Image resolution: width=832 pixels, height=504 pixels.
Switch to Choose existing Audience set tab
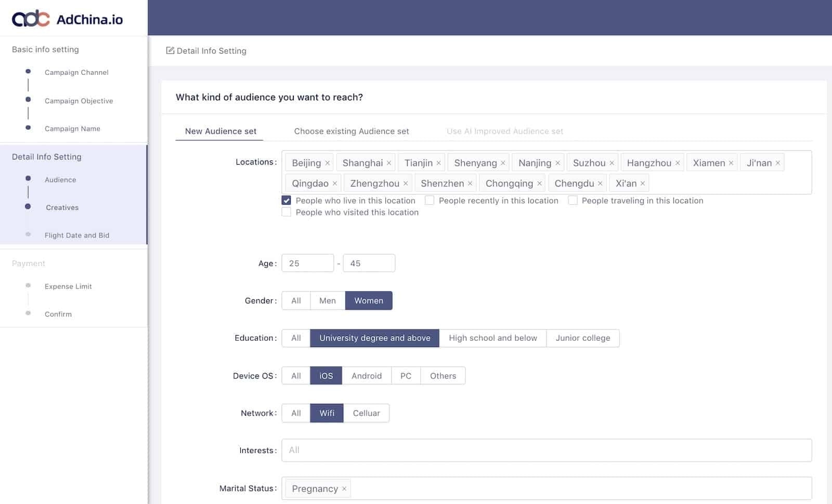tap(351, 131)
